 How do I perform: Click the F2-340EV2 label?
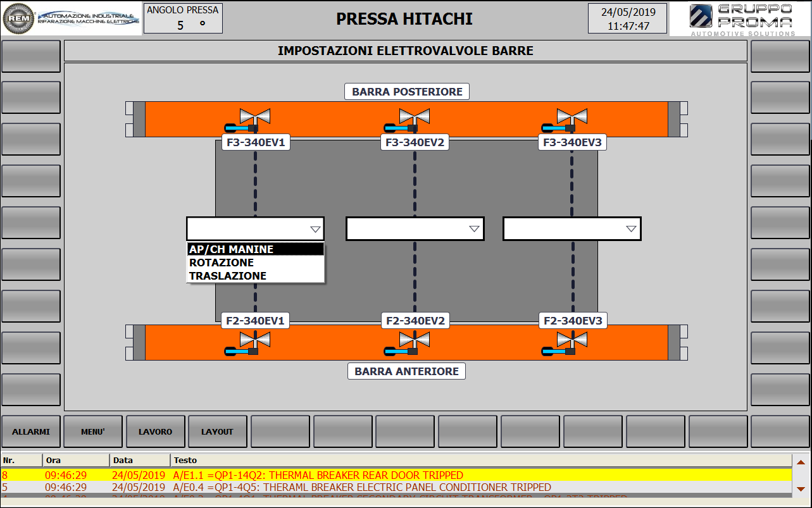tap(415, 321)
